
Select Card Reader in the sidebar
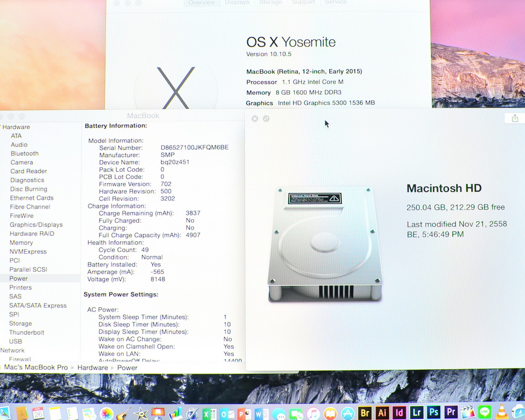[28, 171]
